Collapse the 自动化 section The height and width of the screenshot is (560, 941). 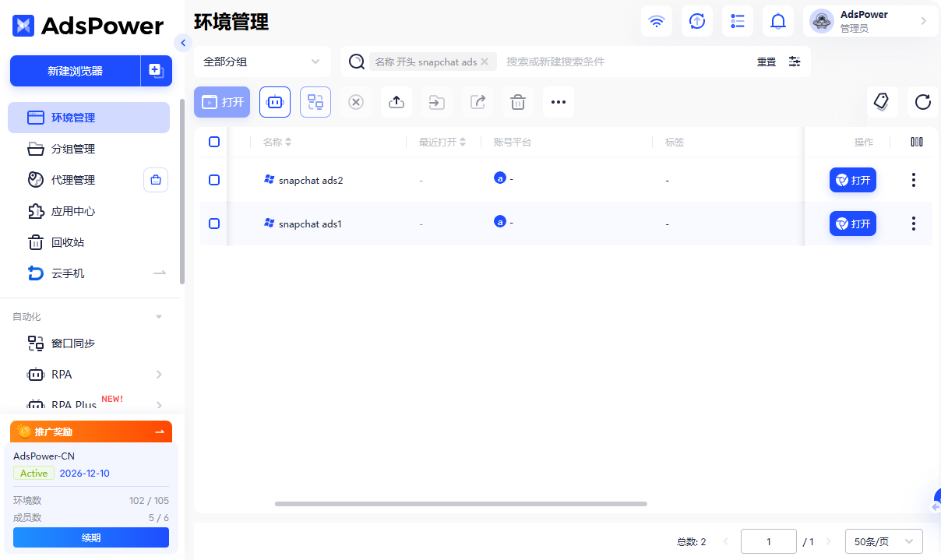coord(159,317)
